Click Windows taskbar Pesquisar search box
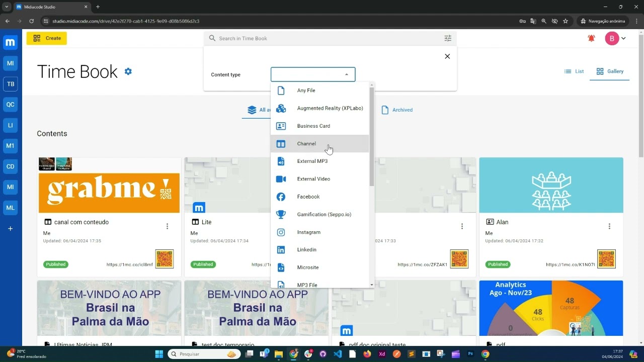644x362 pixels. coord(203,354)
